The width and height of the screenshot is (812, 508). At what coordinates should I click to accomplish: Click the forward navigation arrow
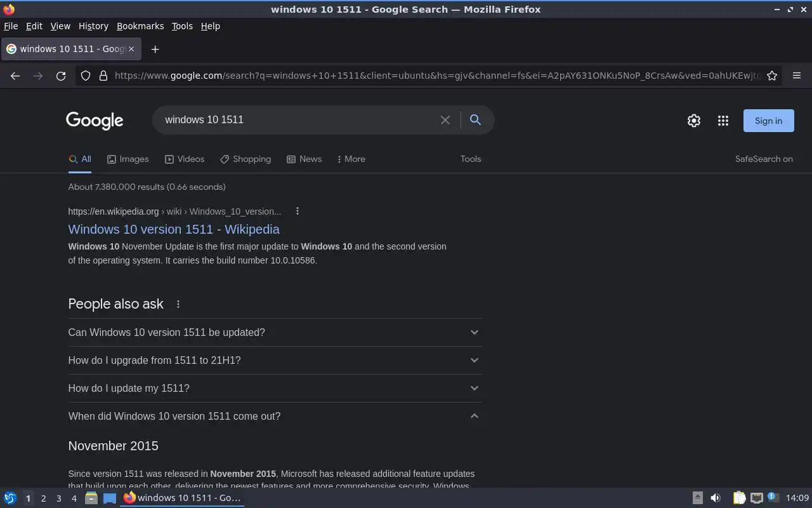coord(38,76)
